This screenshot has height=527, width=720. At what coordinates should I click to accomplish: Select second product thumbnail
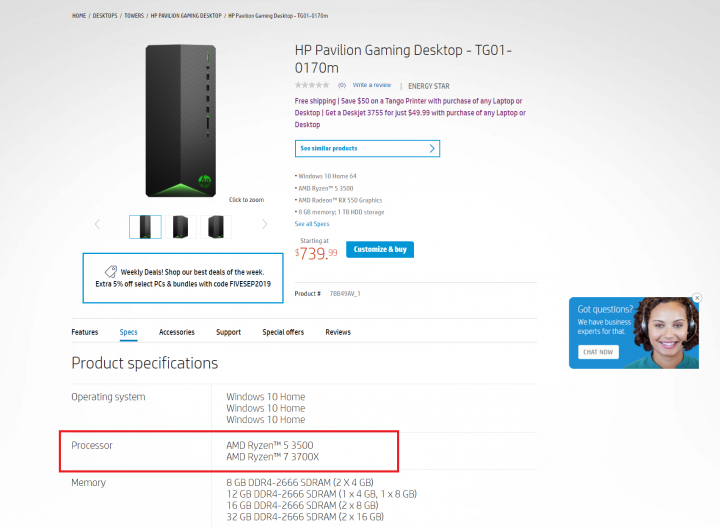click(x=180, y=227)
